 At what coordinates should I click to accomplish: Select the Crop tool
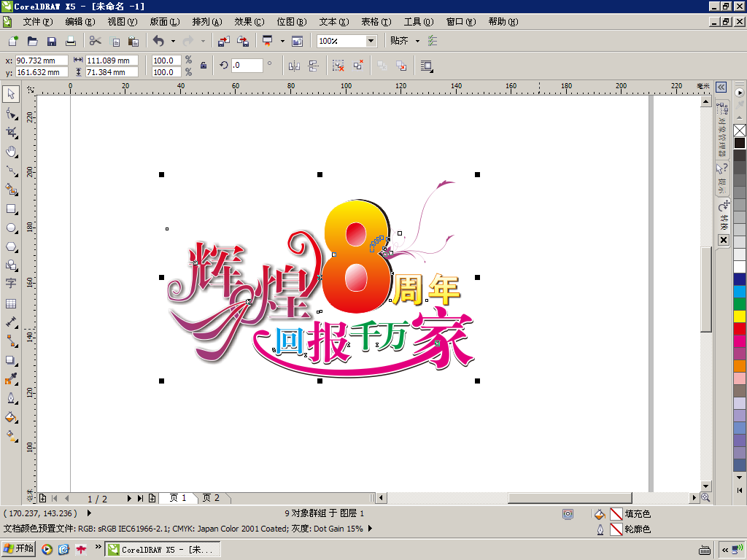point(11,133)
